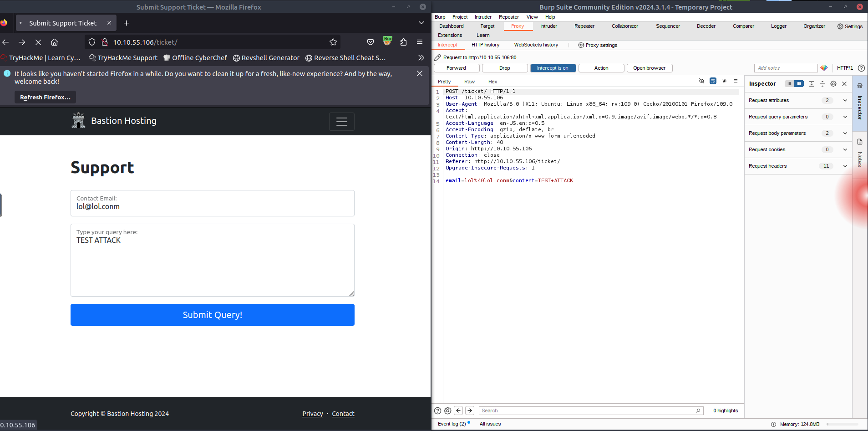Open the Repeater tab

584,26
